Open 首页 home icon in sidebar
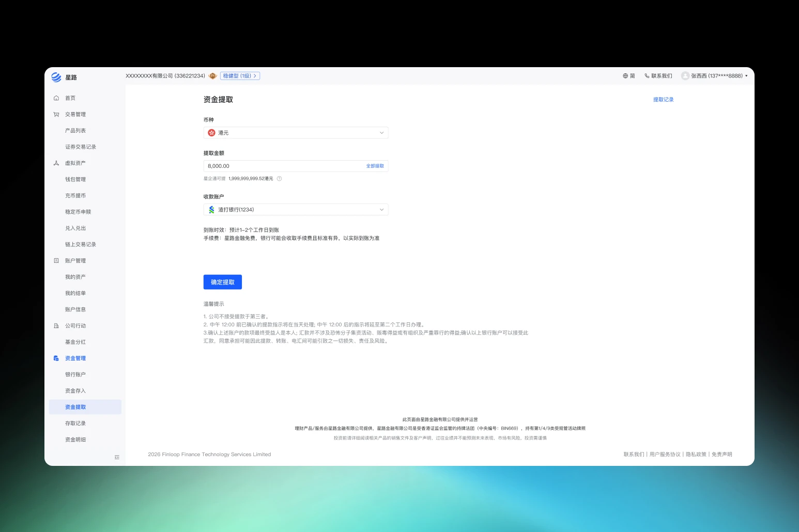Screen dimensions: 799x532 coord(56,98)
